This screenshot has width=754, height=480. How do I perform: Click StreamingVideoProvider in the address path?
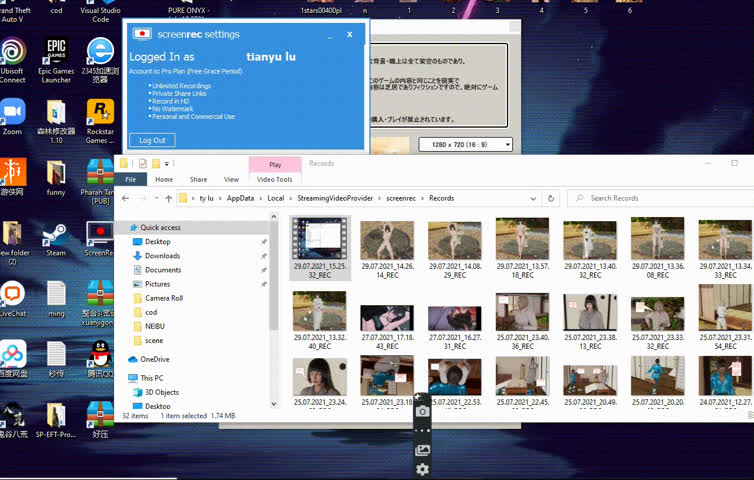pyautogui.click(x=335, y=198)
